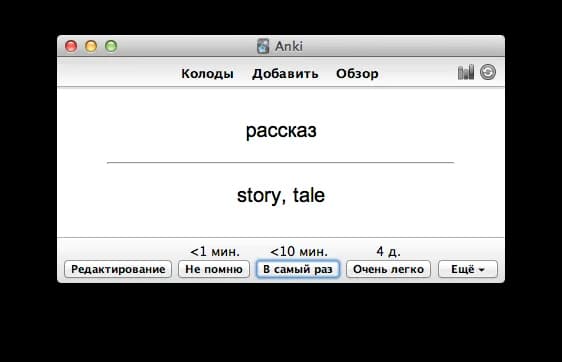562x362 pixels.
Task: Click the card front word рассказ
Action: coord(281,130)
